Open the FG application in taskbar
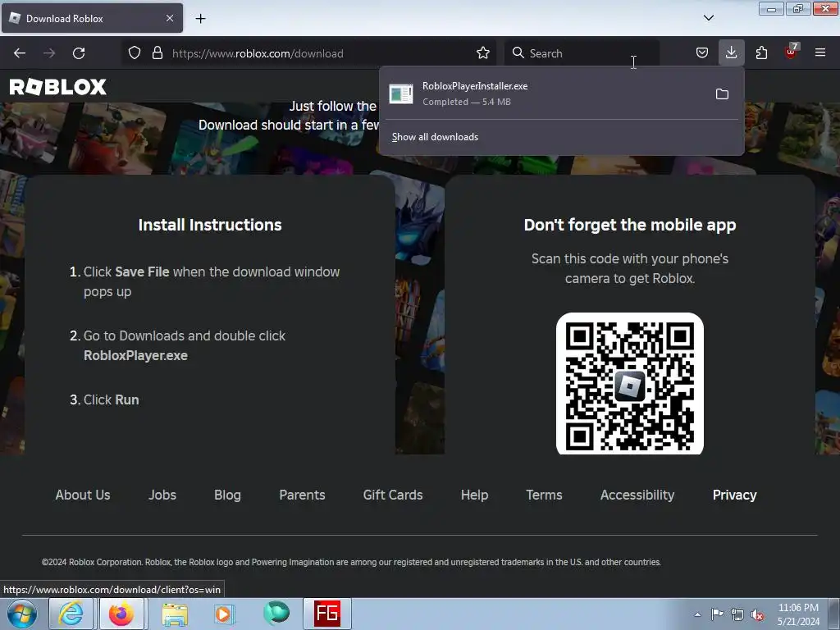 (x=327, y=614)
